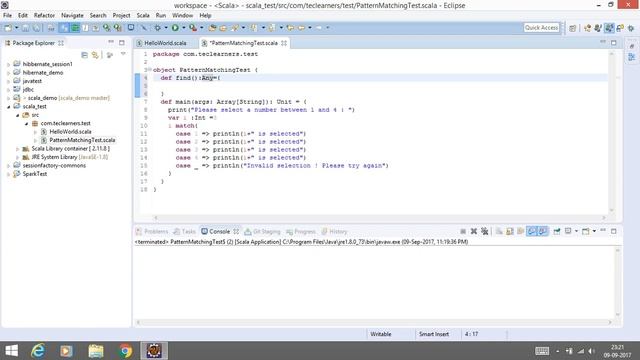Select PatternMatchingTest.scala in Package Explorer
640x360 pixels.
coord(82,140)
